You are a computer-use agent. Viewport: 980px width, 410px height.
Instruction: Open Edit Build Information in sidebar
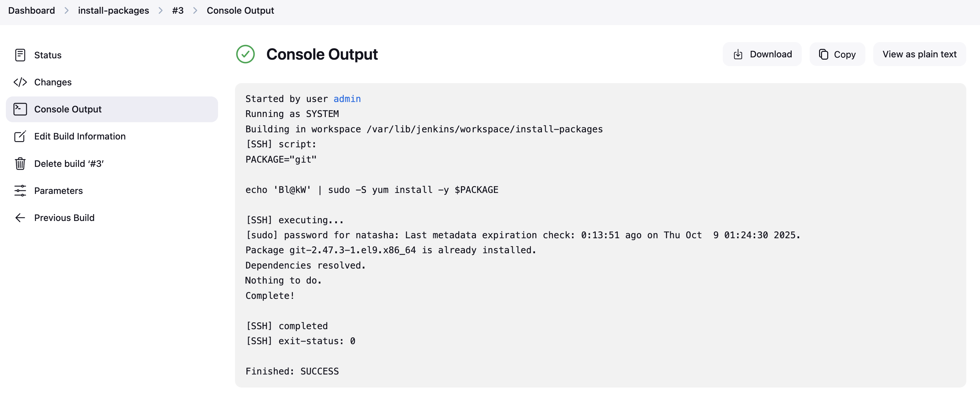(x=80, y=137)
